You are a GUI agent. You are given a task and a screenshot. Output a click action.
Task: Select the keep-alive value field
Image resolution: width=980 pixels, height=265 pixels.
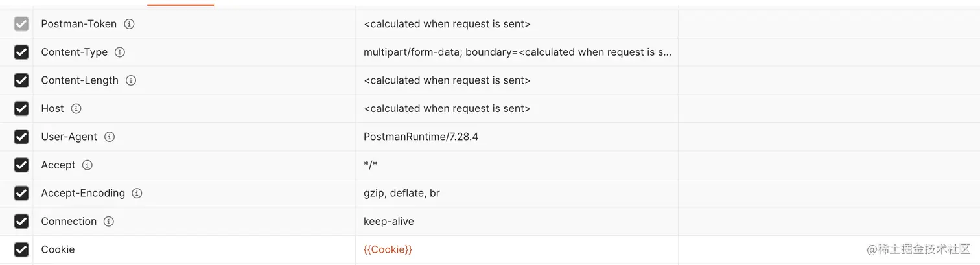point(517,222)
